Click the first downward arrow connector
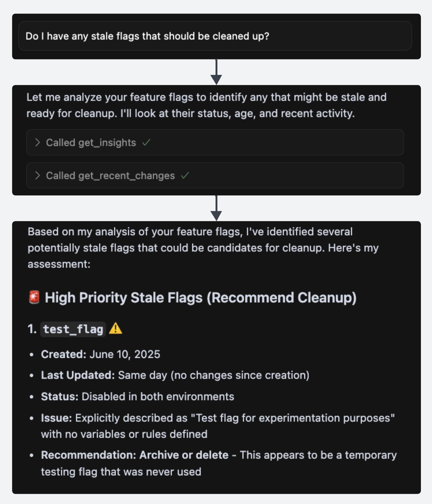Screen dimensions: 432x504 pos(216,72)
